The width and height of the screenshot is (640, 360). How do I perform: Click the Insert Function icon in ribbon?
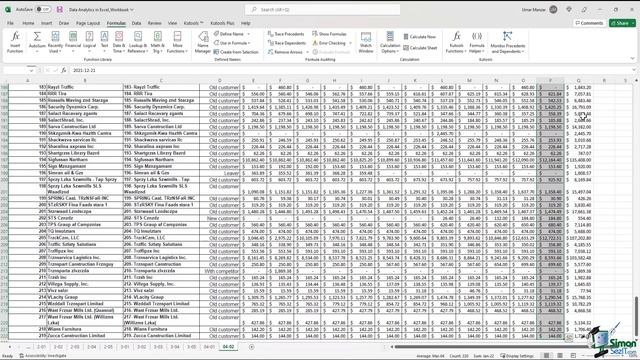[15, 42]
